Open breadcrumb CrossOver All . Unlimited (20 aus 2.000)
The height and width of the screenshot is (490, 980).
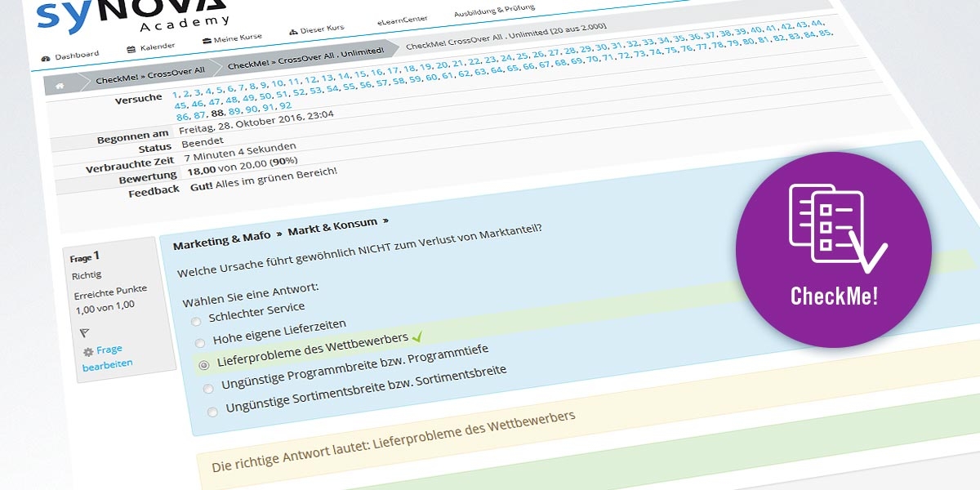coord(506,37)
